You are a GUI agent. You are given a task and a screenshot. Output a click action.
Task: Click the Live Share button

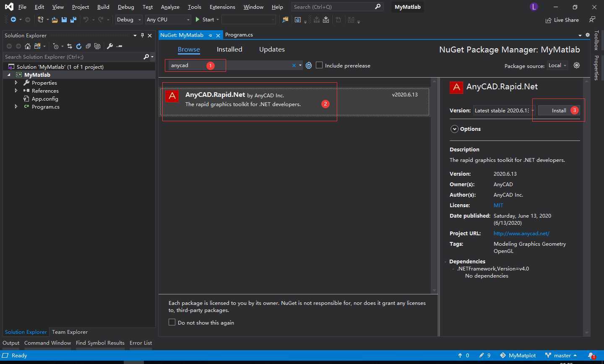(x=562, y=20)
